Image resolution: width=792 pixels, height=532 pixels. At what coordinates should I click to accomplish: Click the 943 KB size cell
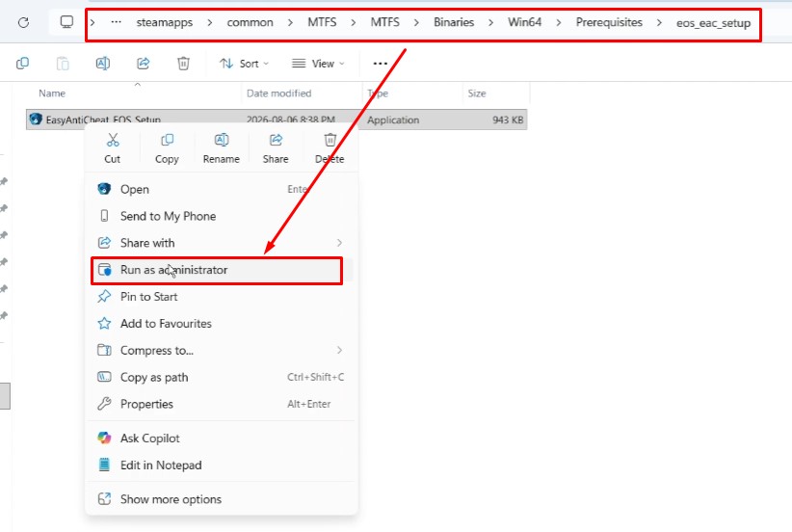pos(508,120)
